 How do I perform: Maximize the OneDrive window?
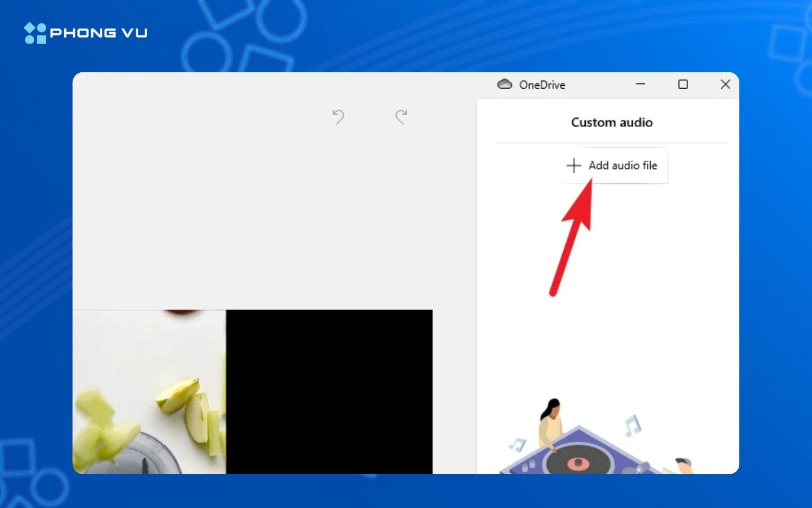click(x=683, y=84)
